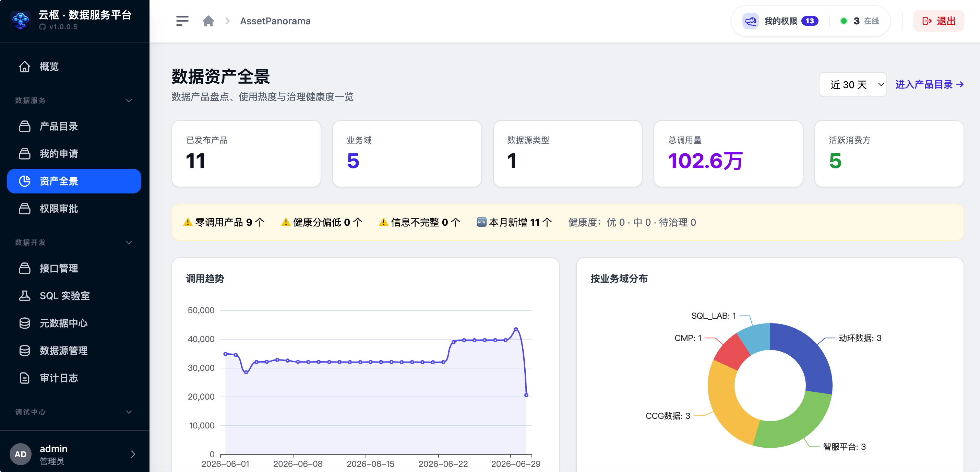Click the 健康度 summary text
Screen dimensions: 980x472
[632, 222]
